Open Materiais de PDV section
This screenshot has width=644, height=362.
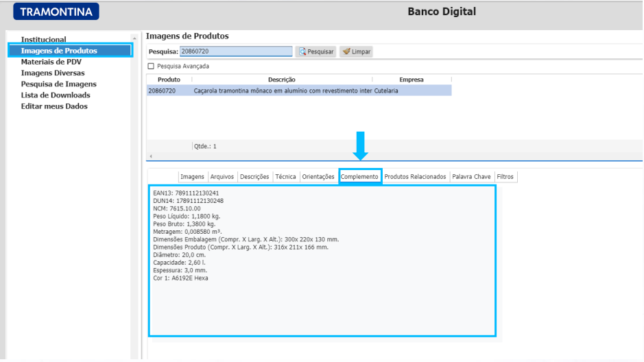pyautogui.click(x=51, y=62)
